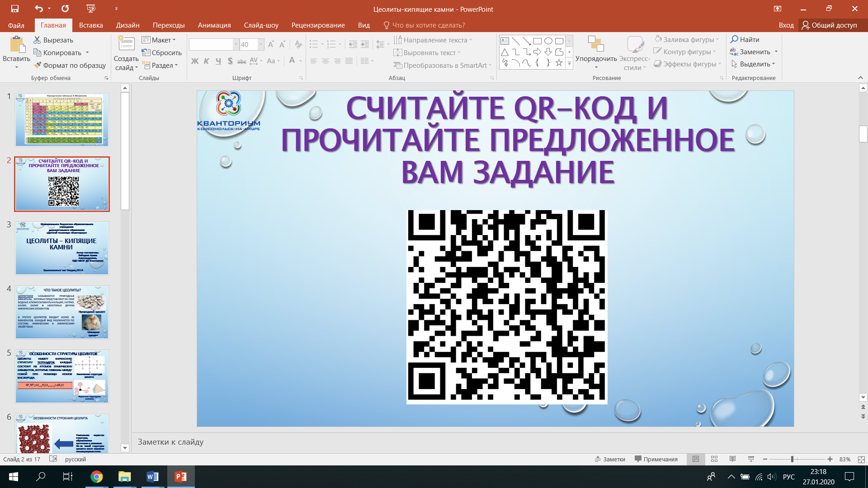868x488 pixels.
Task: Toggle Italic text formatting
Action: [x=207, y=61]
